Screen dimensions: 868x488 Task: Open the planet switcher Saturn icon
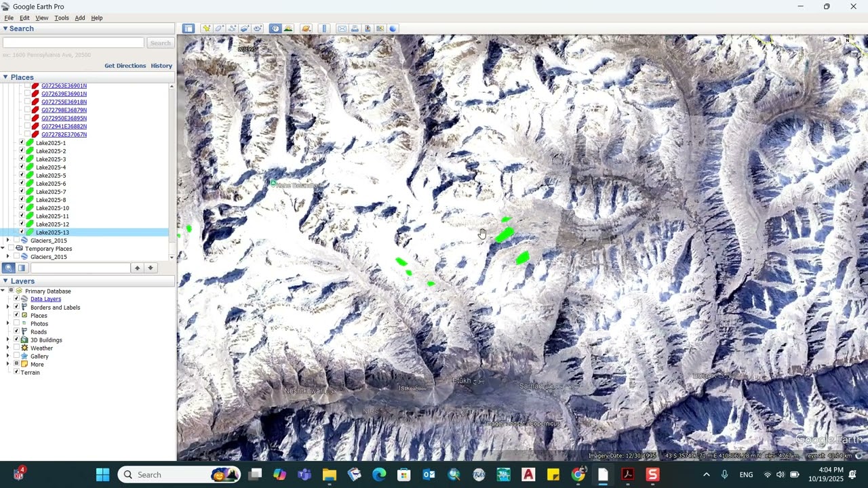pos(306,28)
